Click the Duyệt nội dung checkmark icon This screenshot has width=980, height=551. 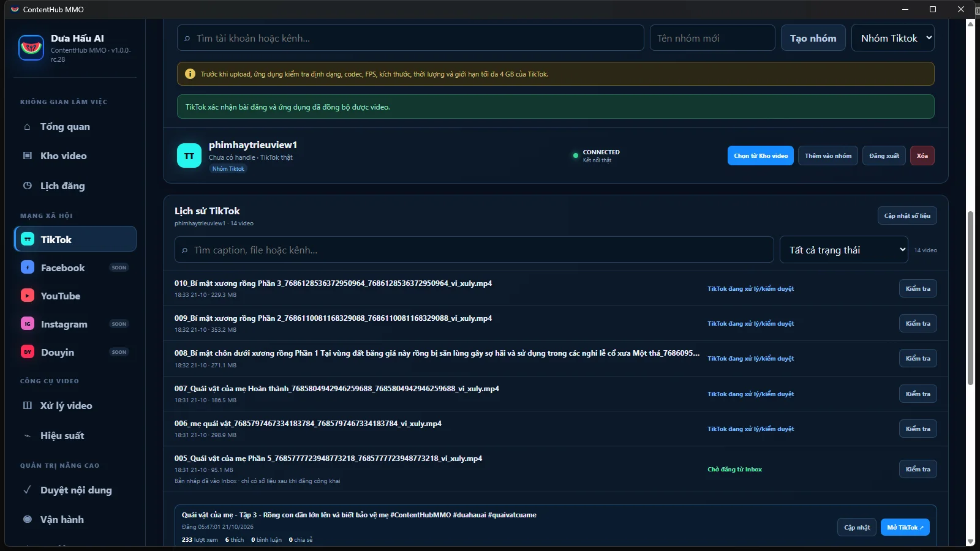27,490
